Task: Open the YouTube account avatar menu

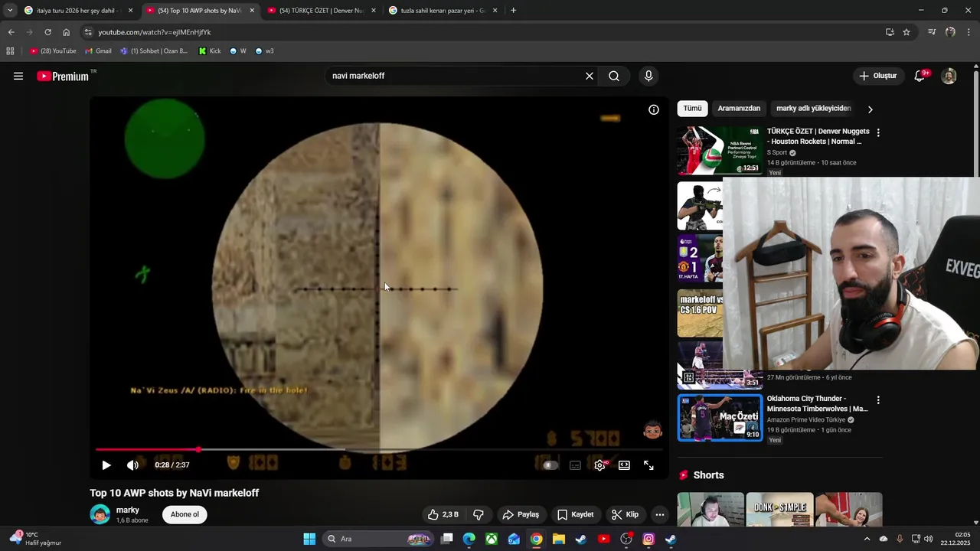Action: point(949,76)
